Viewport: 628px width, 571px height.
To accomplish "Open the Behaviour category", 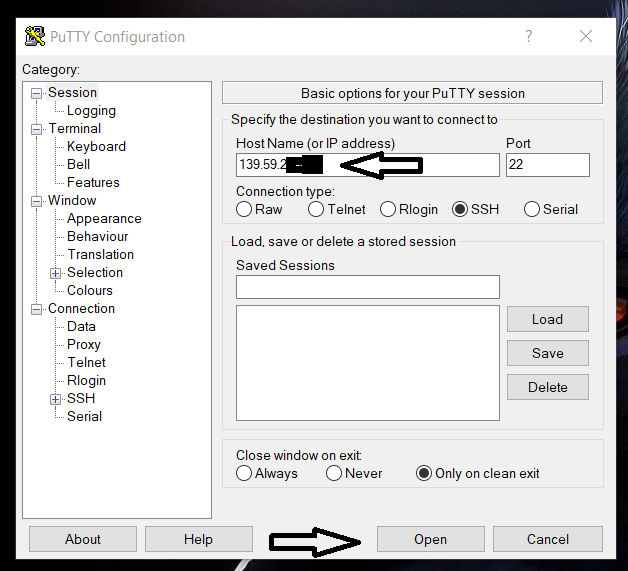I will pos(98,236).
